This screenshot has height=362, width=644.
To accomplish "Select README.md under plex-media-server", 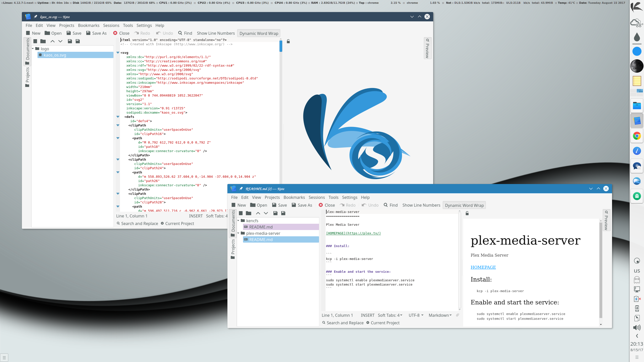I will tap(281, 240).
